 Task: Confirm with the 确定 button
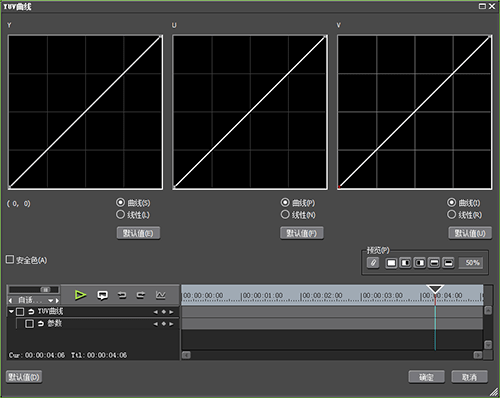[426, 377]
